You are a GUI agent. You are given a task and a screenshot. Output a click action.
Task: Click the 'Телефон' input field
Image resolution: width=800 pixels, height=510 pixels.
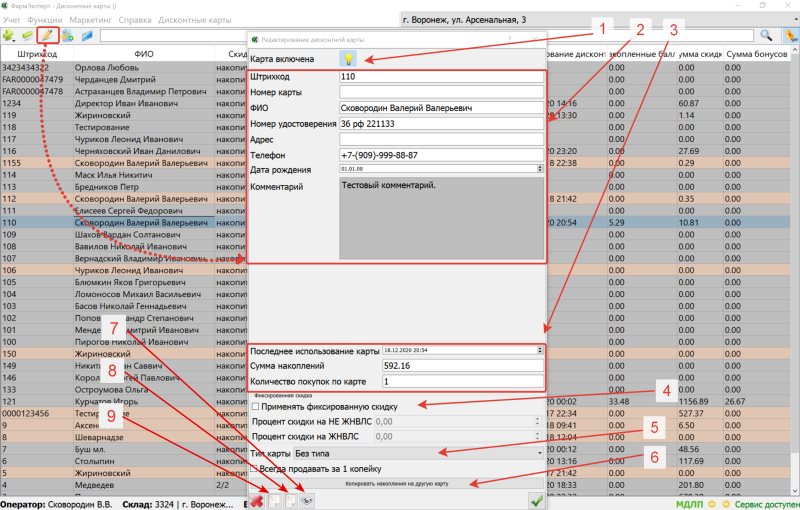(x=441, y=155)
